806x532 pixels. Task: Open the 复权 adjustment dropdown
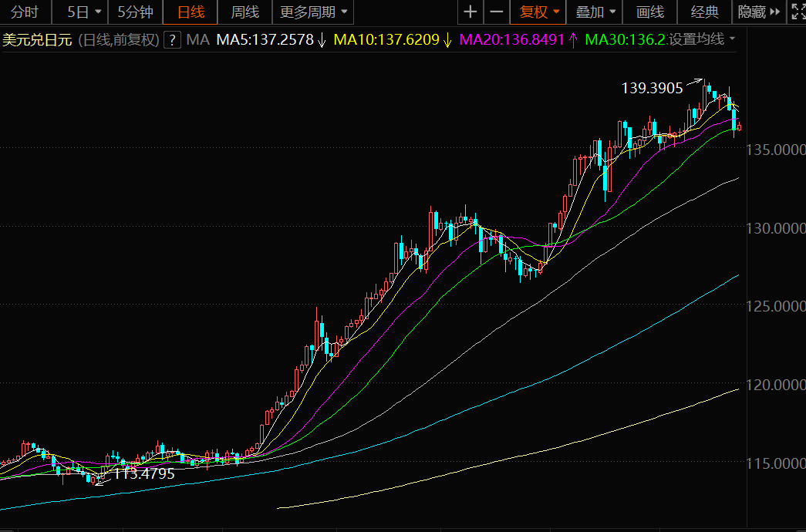coord(538,12)
